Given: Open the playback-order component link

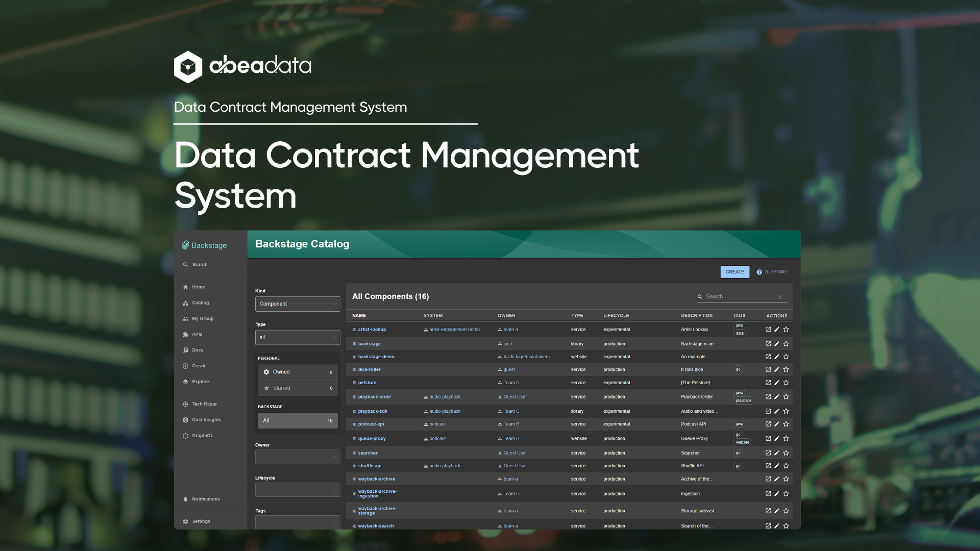Looking at the screenshot, I should (x=375, y=397).
